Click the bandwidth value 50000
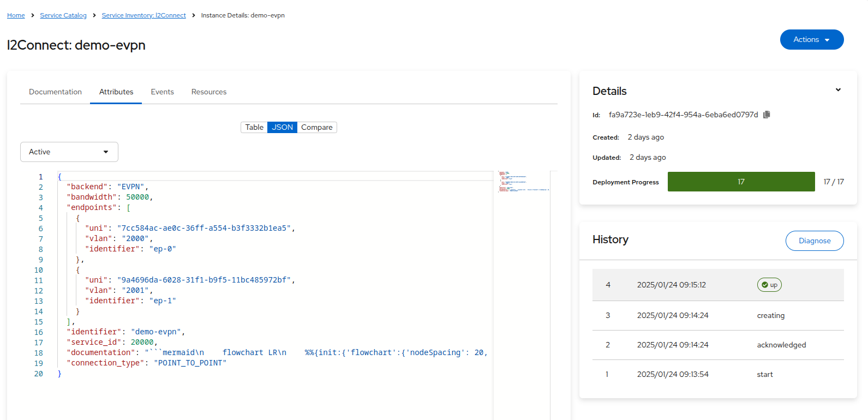The width and height of the screenshot is (868, 420). pos(137,197)
